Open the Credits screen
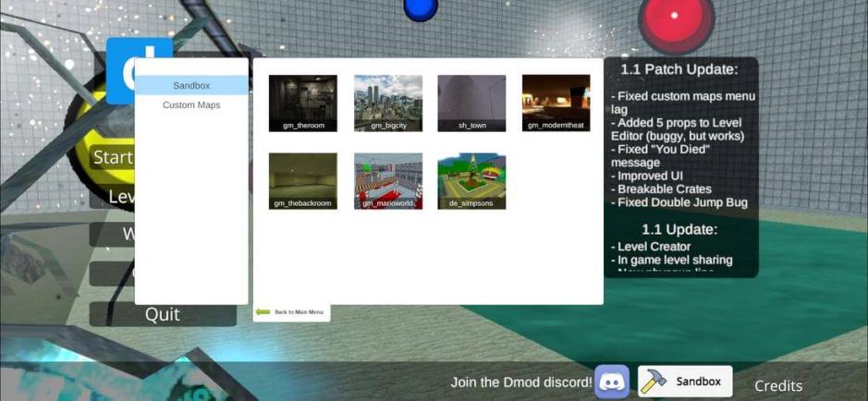 tap(778, 386)
